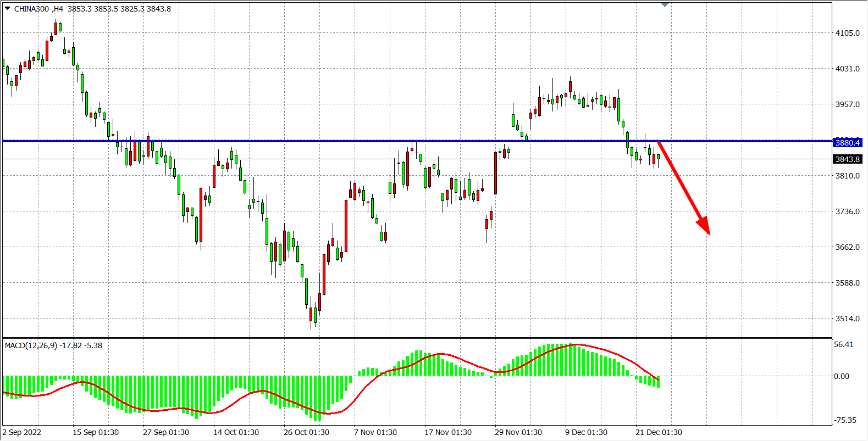The image size is (868, 441).
Task: Click the gray chart shift marker at top
Action: (665, 4)
